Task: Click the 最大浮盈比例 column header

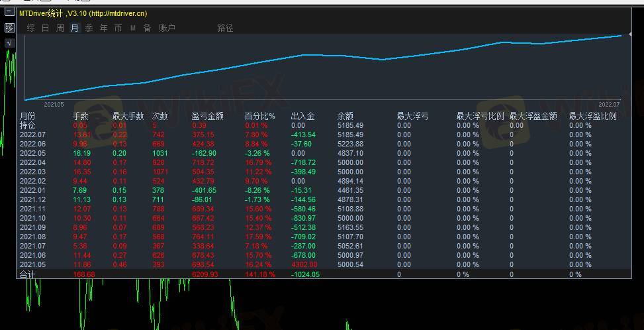Action: (592, 117)
